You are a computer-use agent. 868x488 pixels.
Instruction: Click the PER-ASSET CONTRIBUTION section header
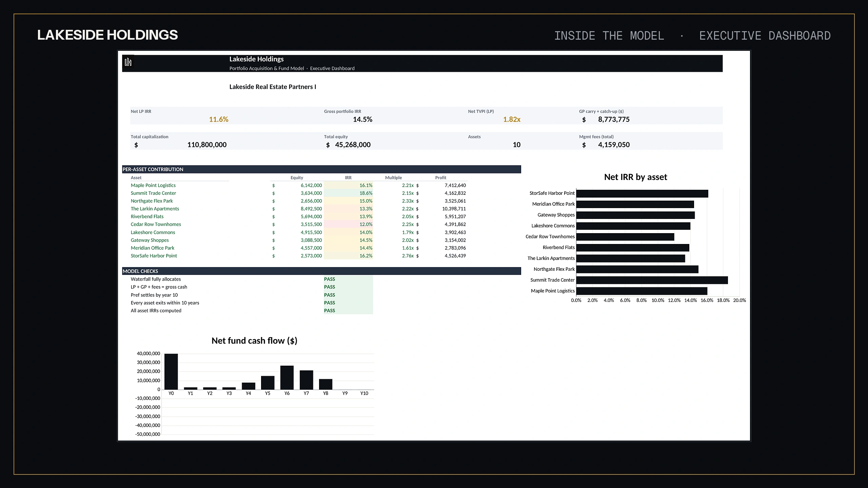[321, 169]
